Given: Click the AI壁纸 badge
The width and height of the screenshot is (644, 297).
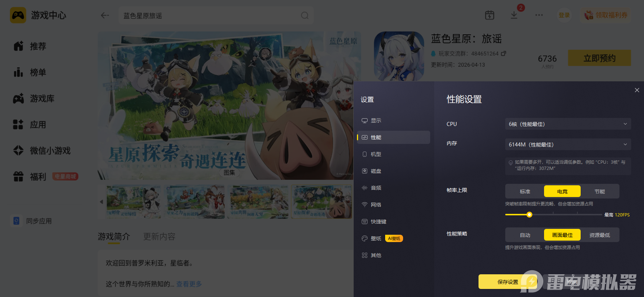Looking at the screenshot, I should click(x=394, y=238).
